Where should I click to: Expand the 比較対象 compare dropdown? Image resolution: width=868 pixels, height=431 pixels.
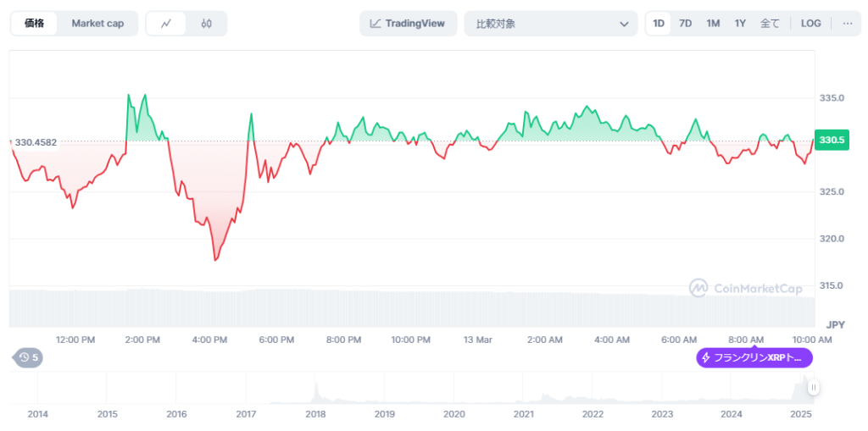pyautogui.click(x=550, y=24)
